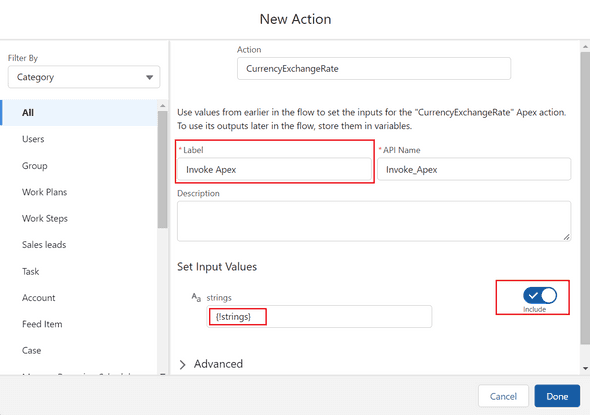The height and width of the screenshot is (415, 590).
Task: Click the Label field with Invoke Apex
Action: pos(274,169)
